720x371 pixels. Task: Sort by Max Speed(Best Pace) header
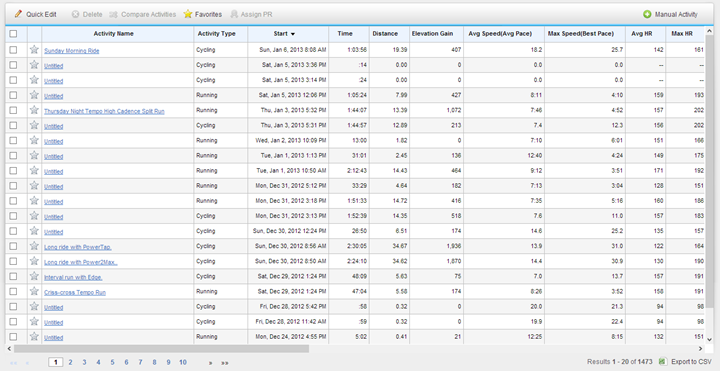coord(581,34)
